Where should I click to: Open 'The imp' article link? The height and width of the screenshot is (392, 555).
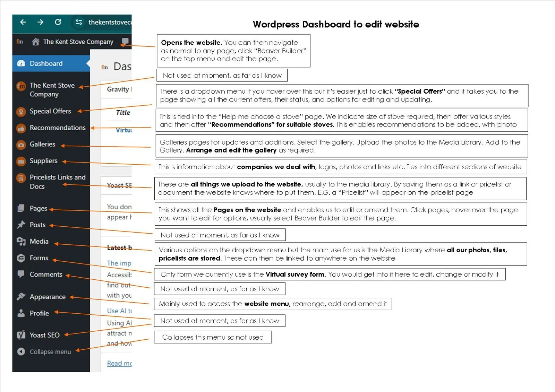point(119,263)
